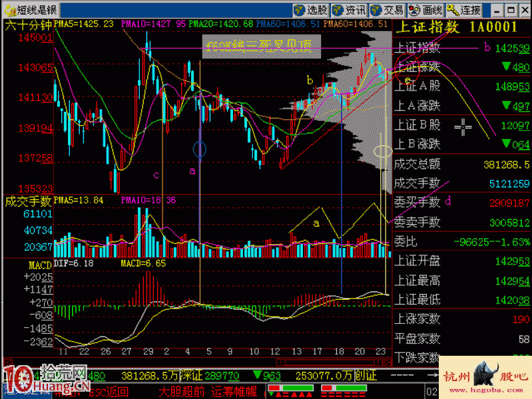Select the green PMA20=1420.68 indicator value
The image size is (532, 399).
pyautogui.click(x=221, y=24)
